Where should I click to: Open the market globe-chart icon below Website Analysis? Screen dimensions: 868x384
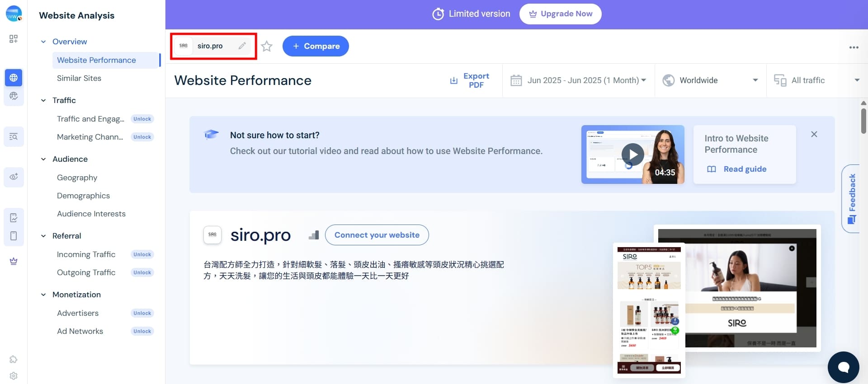[x=14, y=96]
